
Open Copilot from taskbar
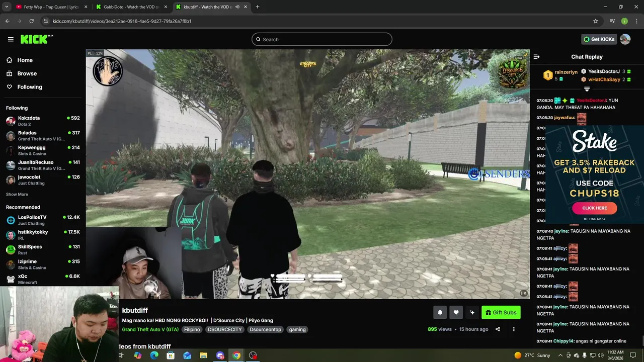(x=137, y=355)
